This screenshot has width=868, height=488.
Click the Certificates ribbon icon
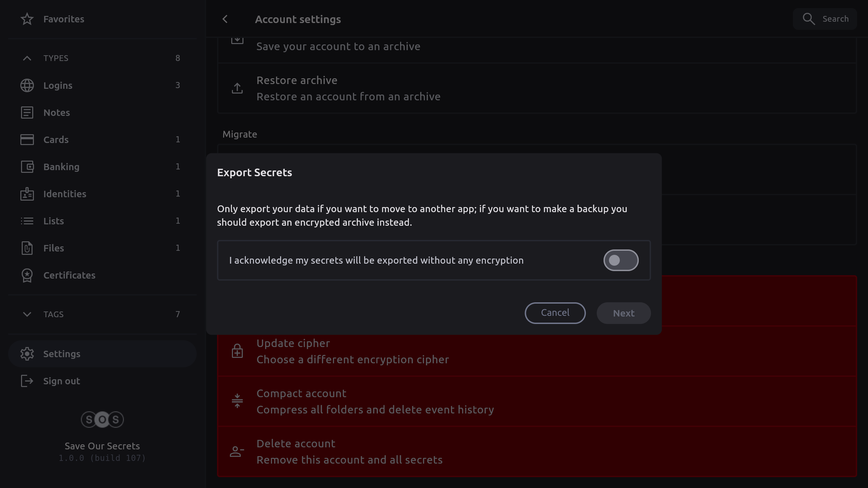point(27,275)
